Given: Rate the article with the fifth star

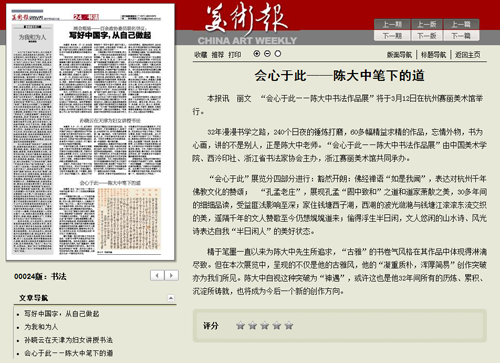Looking at the screenshot, I should click(289, 325).
